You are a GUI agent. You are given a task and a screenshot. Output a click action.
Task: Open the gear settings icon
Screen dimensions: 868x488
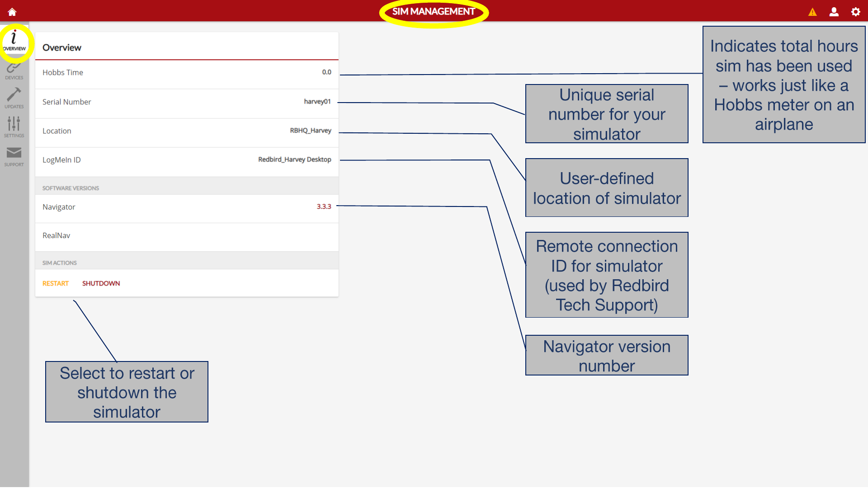click(x=855, y=12)
